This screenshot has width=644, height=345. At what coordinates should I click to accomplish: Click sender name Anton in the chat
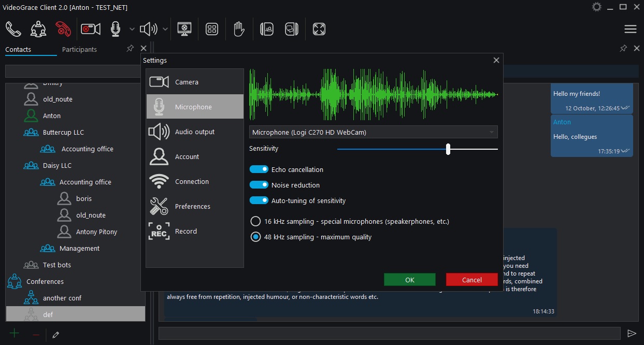pos(562,122)
